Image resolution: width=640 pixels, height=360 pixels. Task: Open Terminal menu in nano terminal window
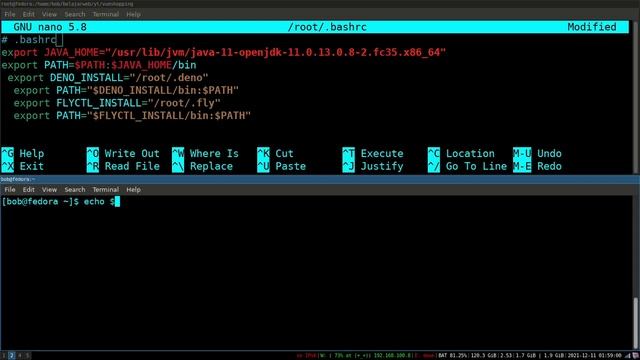click(x=105, y=14)
